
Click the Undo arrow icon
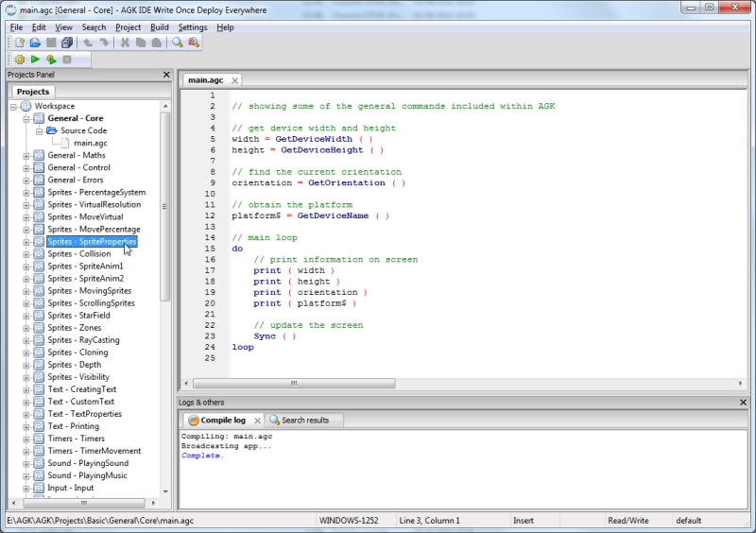[x=88, y=43]
